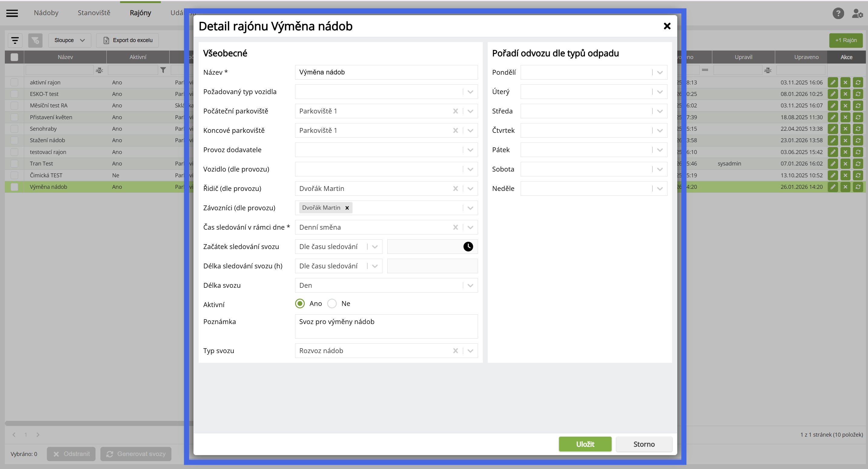868x469 pixels.
Task: Click the clock icon in Začátek sledování svozu
Action: point(468,247)
